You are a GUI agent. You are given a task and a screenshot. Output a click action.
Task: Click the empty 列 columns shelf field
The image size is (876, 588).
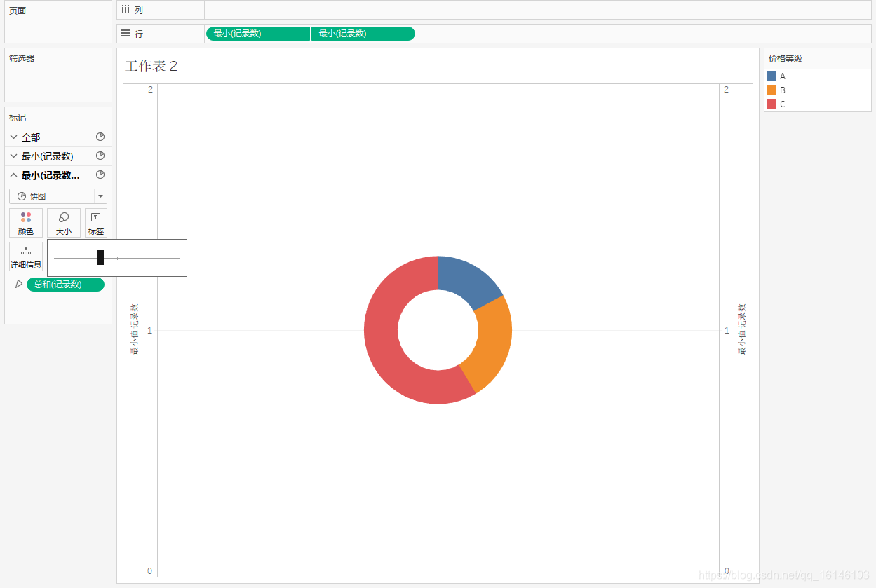pos(538,10)
